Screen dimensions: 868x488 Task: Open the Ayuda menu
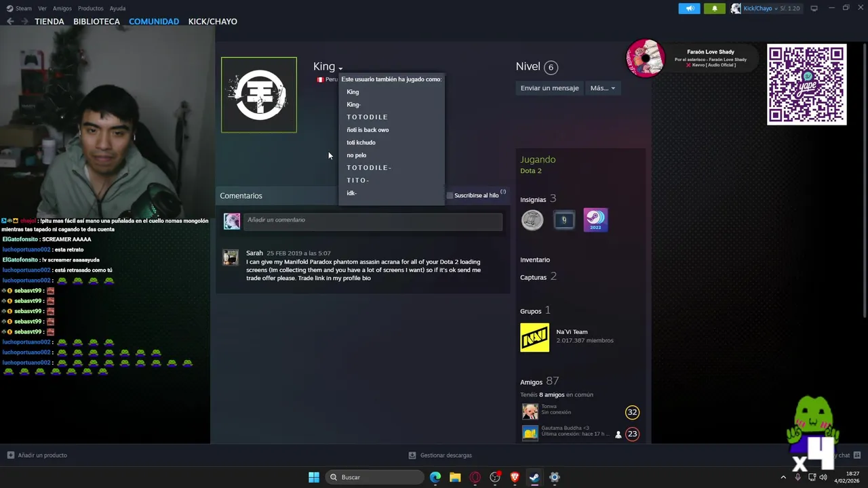117,8
